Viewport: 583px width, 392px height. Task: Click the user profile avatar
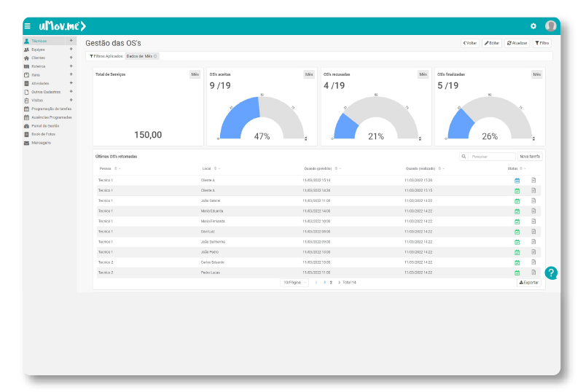[550, 26]
